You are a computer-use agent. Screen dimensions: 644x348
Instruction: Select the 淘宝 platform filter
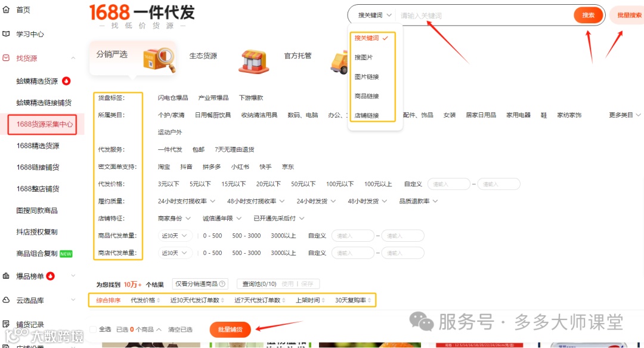(164, 167)
